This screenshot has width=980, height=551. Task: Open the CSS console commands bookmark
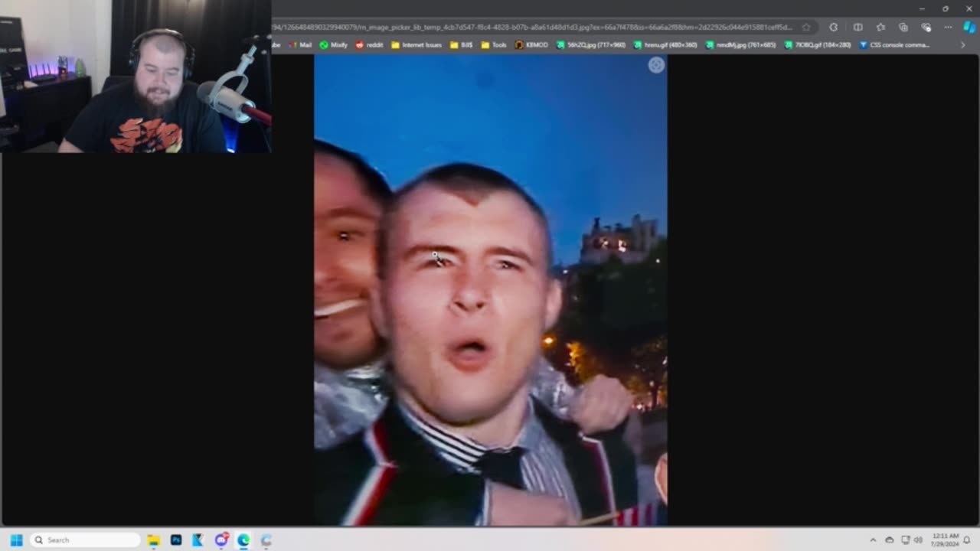point(894,45)
